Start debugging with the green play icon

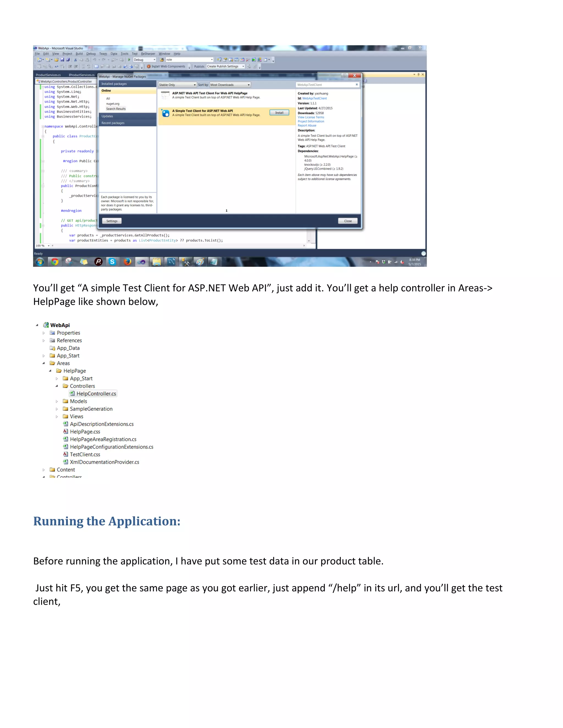pyautogui.click(x=129, y=60)
